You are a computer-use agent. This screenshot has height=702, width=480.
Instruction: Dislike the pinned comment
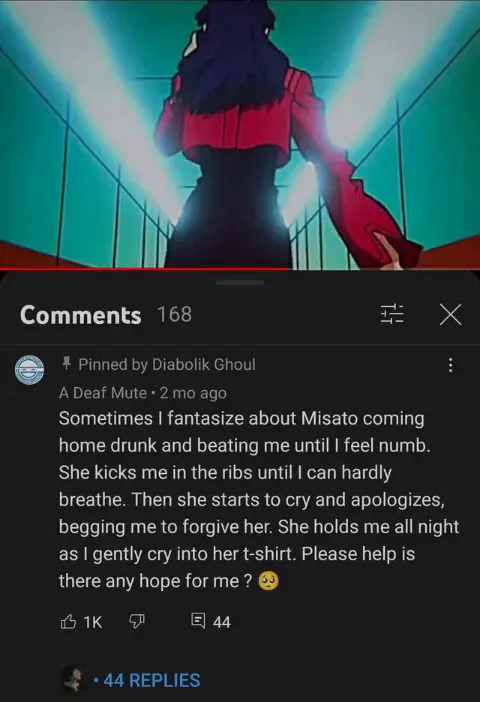(137, 621)
